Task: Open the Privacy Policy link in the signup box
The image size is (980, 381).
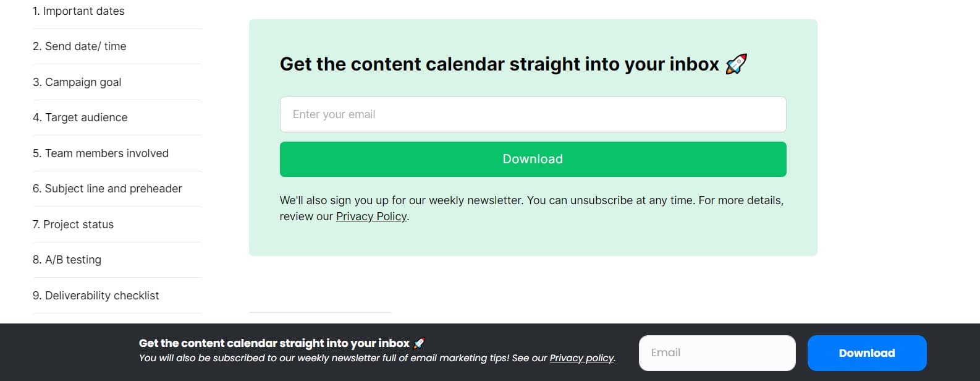Action: (x=371, y=216)
